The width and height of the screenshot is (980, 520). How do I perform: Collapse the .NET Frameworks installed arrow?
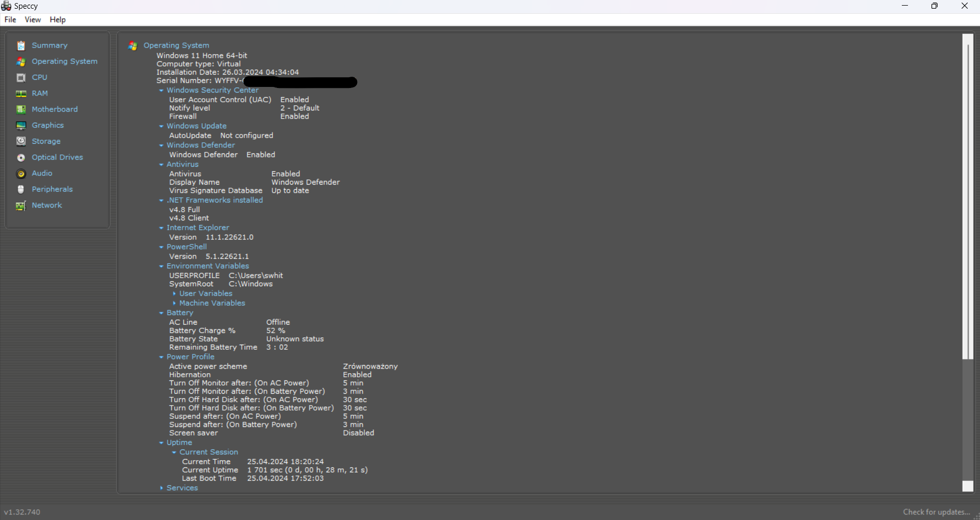161,200
